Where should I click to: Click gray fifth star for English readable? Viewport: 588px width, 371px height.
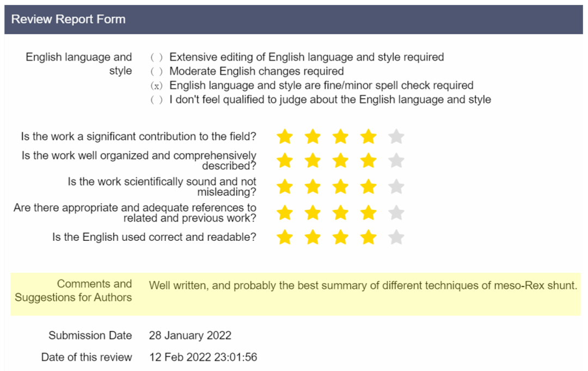coord(396,237)
